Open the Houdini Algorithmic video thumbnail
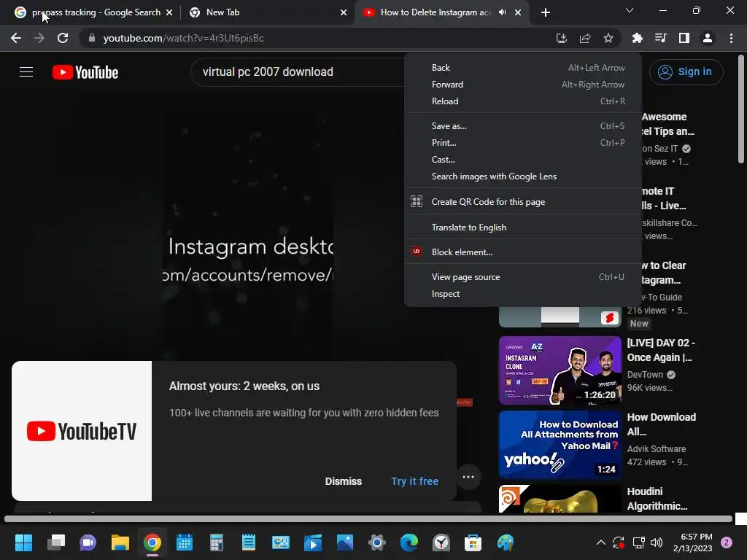Viewport: 747px width, 560px height. (x=560, y=499)
